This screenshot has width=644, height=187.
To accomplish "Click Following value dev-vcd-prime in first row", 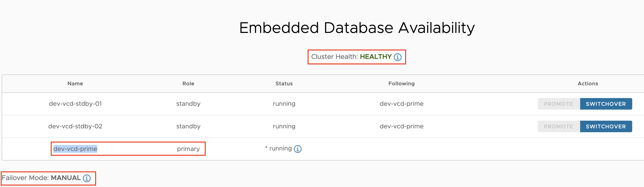I will [401, 104].
